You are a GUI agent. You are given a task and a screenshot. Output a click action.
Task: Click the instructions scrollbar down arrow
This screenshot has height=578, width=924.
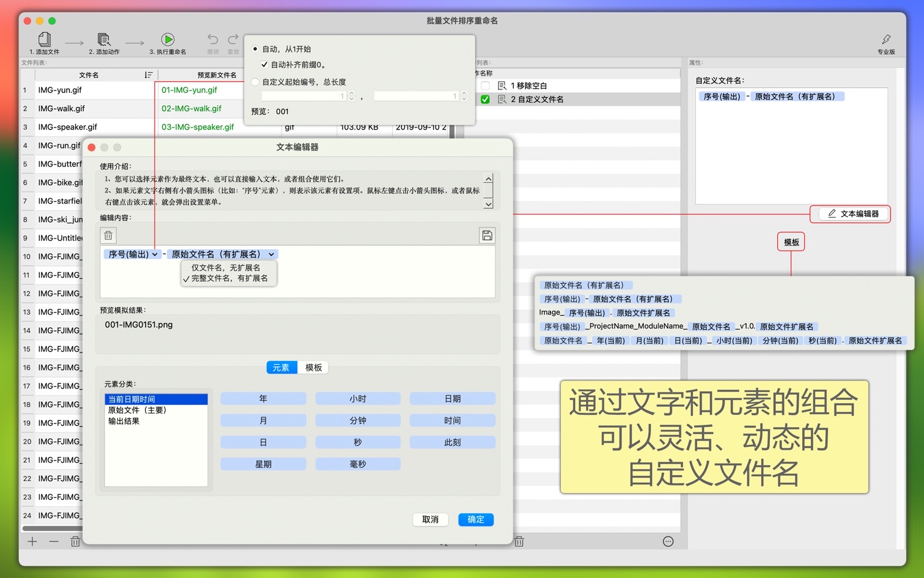tap(489, 203)
